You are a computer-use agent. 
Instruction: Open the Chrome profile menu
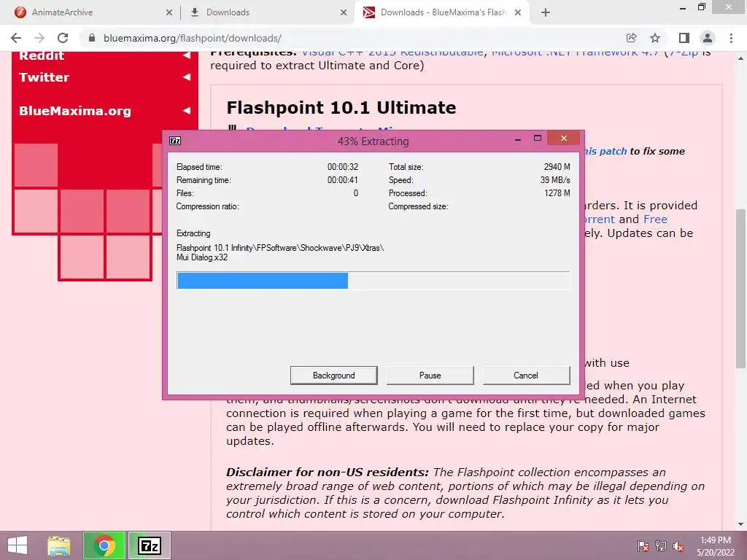[708, 38]
